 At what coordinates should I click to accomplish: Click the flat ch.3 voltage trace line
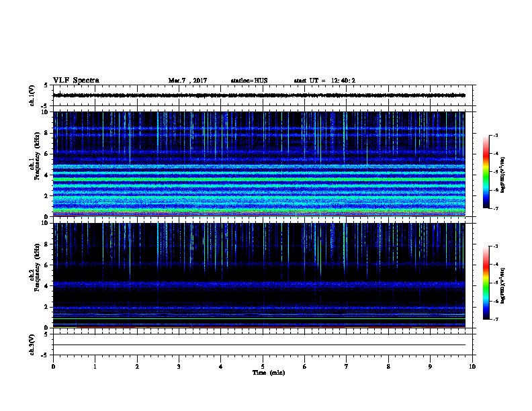pyautogui.click(x=259, y=345)
